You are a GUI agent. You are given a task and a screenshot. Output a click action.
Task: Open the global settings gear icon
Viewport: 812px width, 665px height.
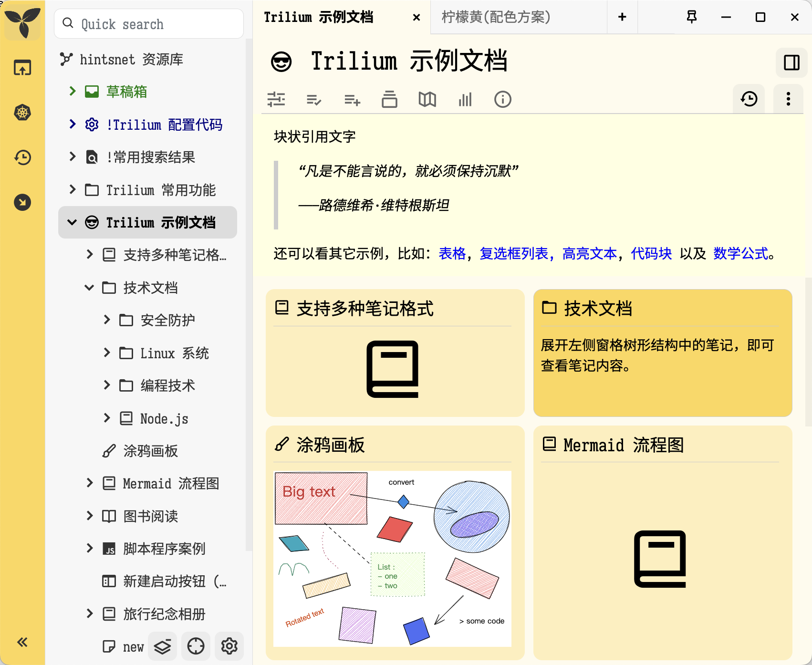(229, 646)
